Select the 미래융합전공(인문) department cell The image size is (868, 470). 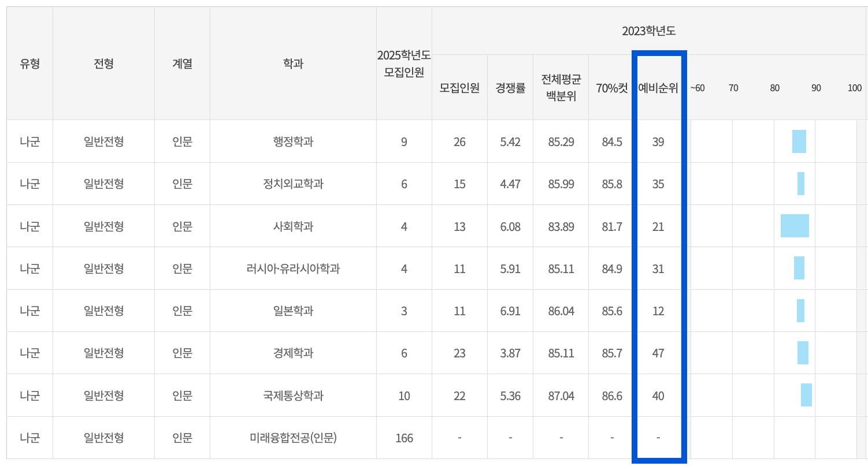tap(292, 437)
